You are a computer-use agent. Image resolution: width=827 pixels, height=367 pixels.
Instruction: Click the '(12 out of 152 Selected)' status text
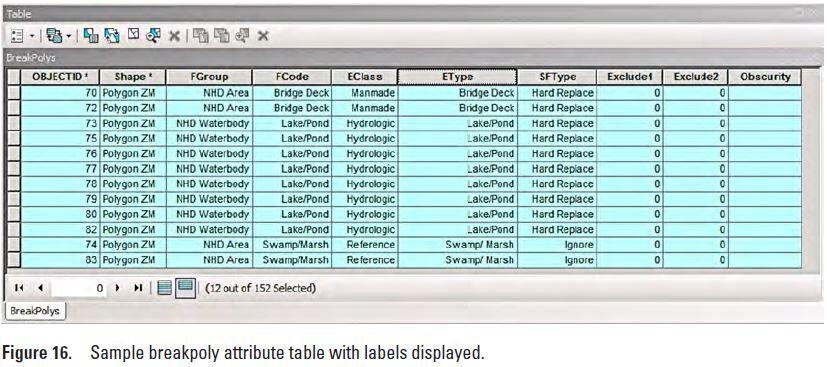[x=260, y=288]
